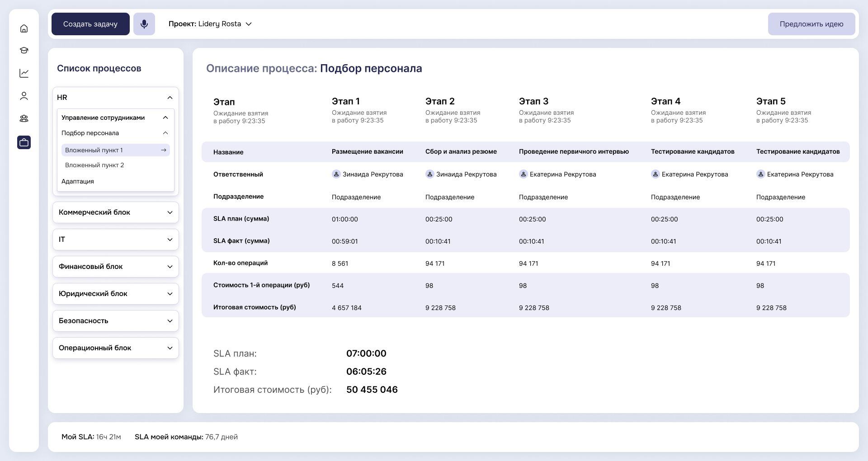Open the analytics chart icon

tap(24, 73)
